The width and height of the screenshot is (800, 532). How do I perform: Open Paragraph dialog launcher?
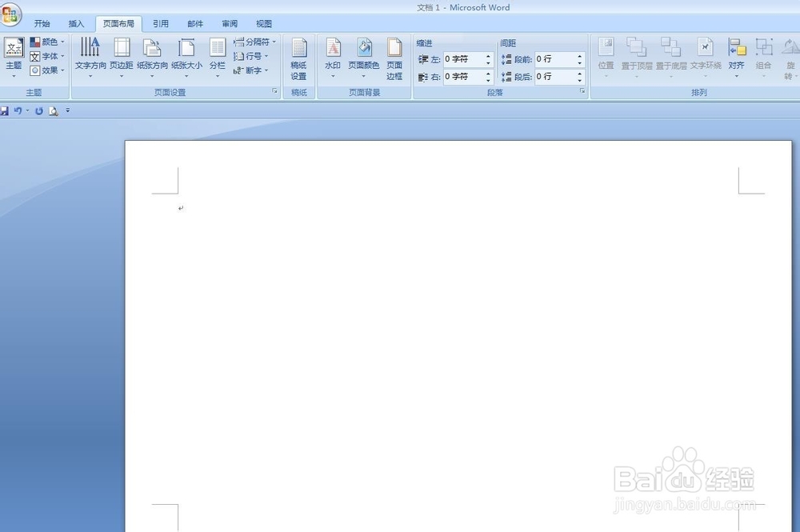[582, 91]
